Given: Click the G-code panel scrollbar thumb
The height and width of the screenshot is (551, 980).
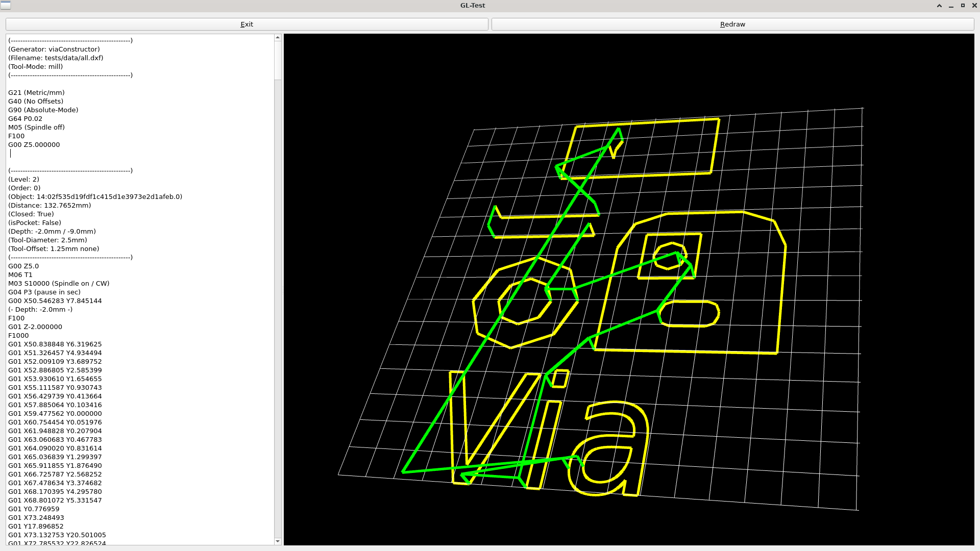Looking at the screenshot, I should [278, 61].
